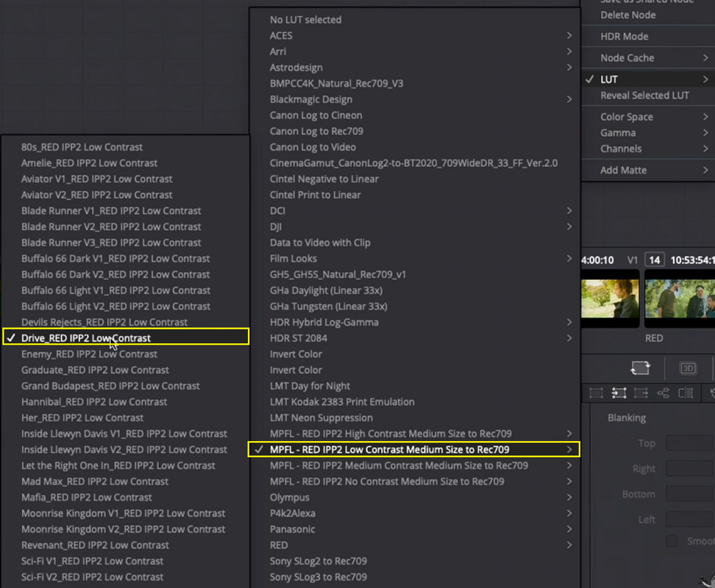Viewport: 715px width, 588px height.
Task: Toggle HDR Mode in the node menu
Action: tap(648, 37)
